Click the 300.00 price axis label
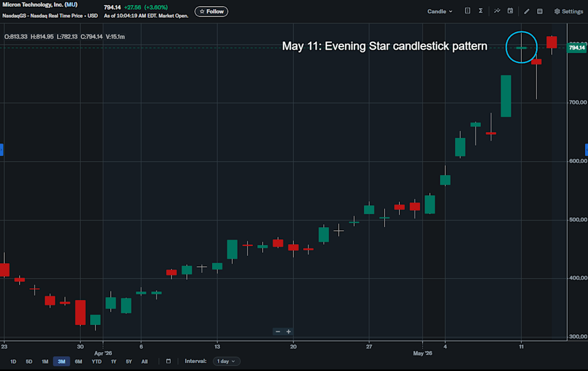The image size is (588, 371). (x=578, y=337)
